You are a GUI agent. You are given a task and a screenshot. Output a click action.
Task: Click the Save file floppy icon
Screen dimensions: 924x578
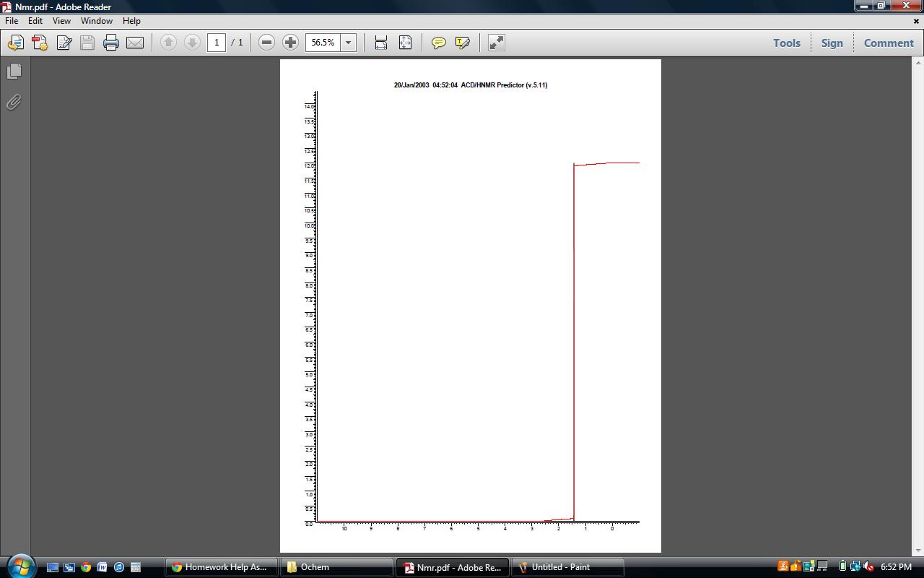point(87,43)
